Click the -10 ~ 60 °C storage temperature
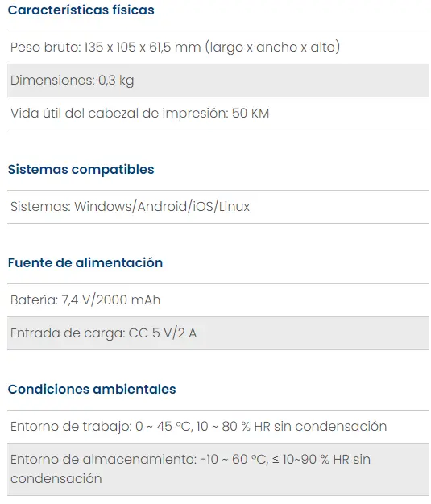The width and height of the screenshot is (431, 504). pyautogui.click(x=234, y=460)
